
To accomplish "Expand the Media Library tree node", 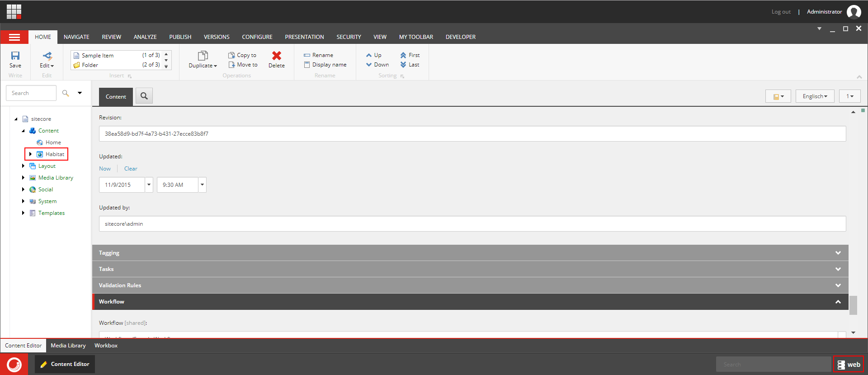I will [x=23, y=178].
